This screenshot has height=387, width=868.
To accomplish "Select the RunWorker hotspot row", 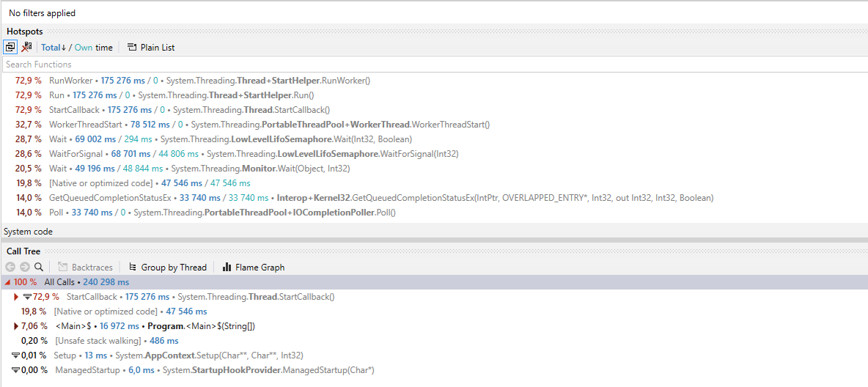I will click(x=434, y=81).
